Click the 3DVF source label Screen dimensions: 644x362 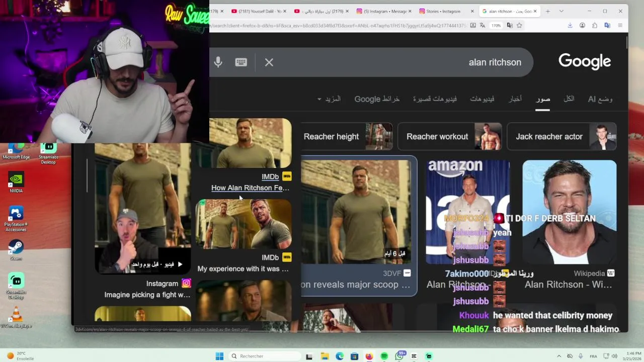pyautogui.click(x=392, y=274)
